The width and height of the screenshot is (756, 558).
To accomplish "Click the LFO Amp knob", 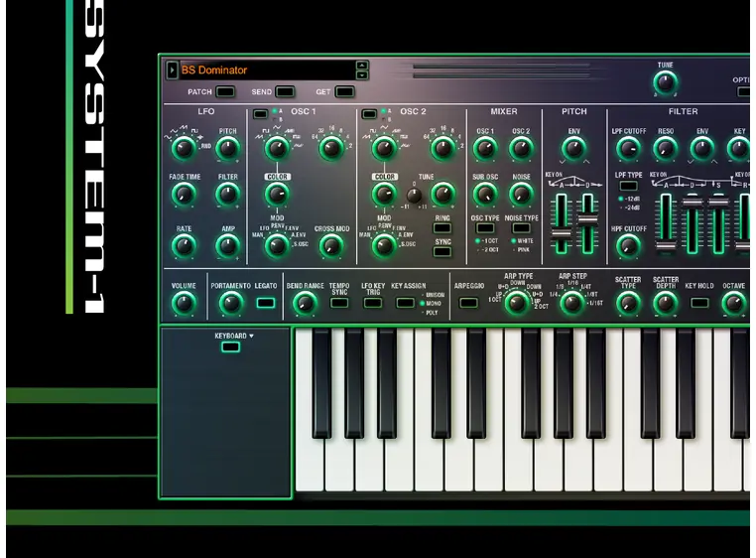I will (x=227, y=246).
